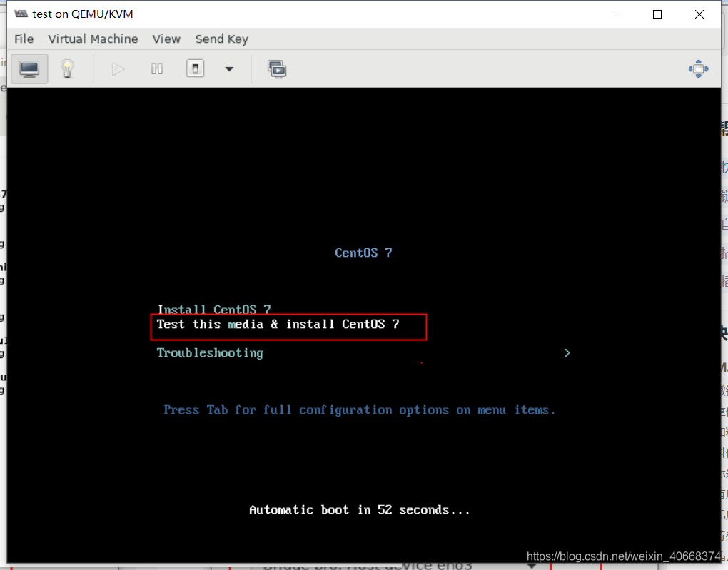Open the shutdown options dropdown arrow
Image resolution: width=728 pixels, height=570 pixels.
pos(229,69)
